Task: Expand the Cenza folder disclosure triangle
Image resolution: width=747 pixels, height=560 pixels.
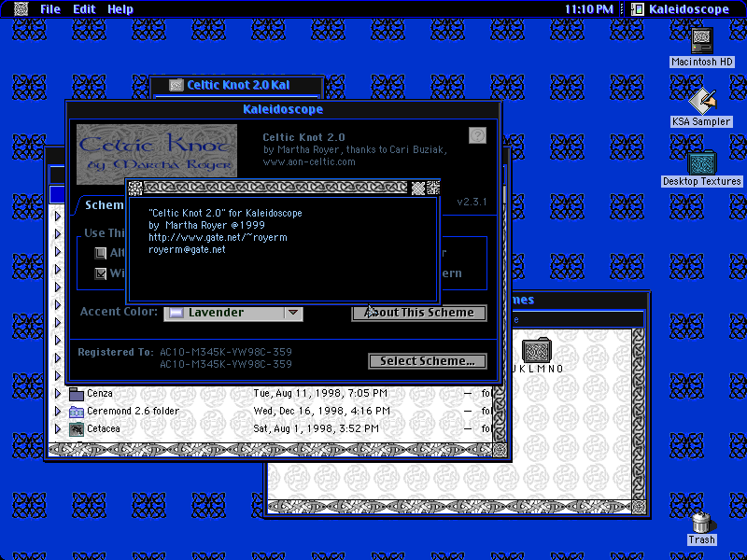Action: [x=58, y=394]
